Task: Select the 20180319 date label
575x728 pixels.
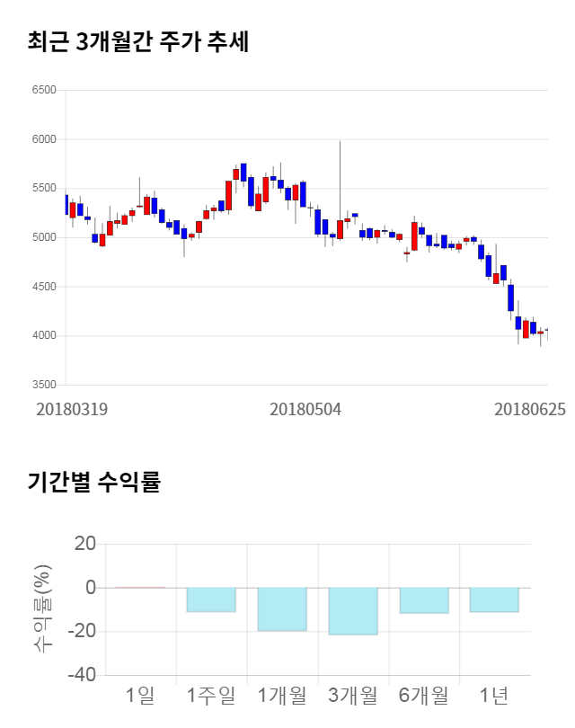Action: click(x=72, y=409)
